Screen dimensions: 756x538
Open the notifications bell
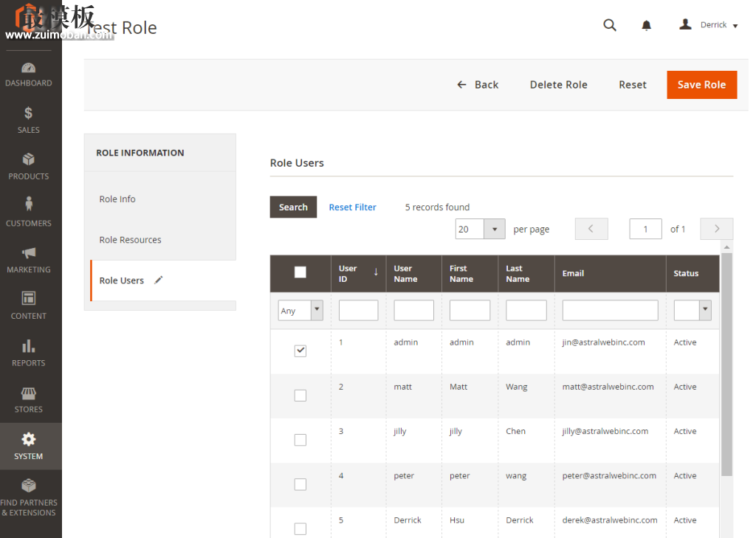coord(647,25)
